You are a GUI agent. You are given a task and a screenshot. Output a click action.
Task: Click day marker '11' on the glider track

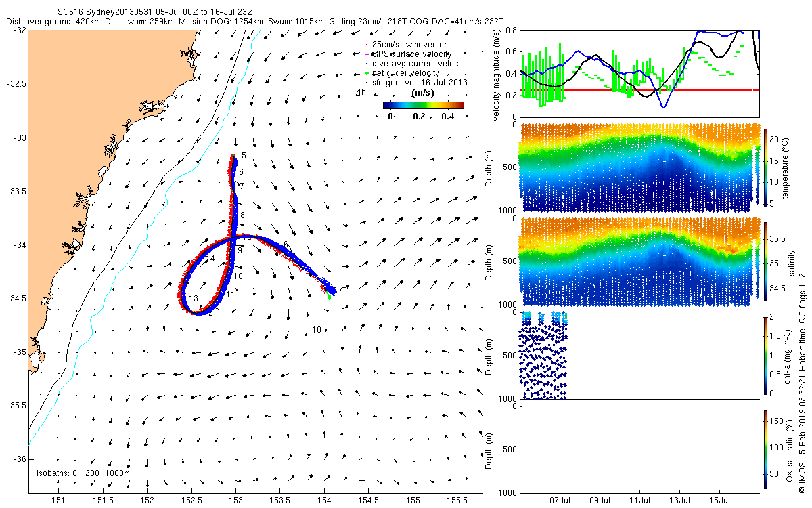pyautogui.click(x=231, y=295)
